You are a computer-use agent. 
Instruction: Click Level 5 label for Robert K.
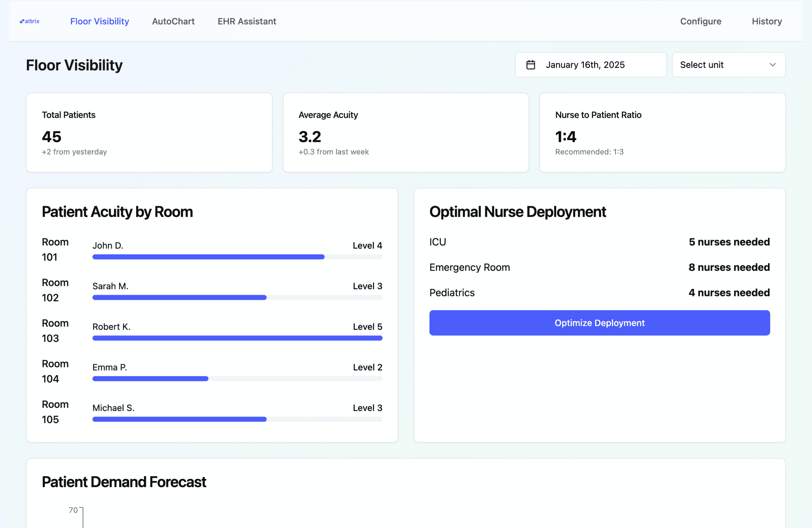click(x=367, y=327)
